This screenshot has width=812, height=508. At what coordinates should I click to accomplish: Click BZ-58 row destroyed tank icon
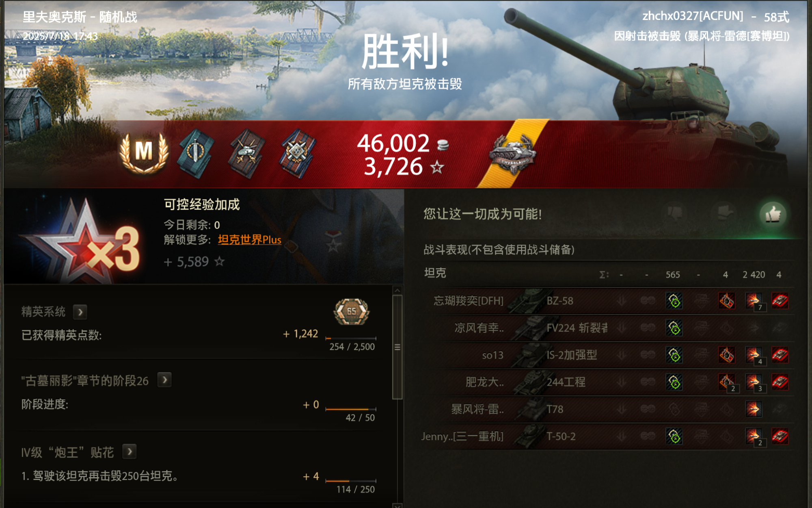(780, 301)
